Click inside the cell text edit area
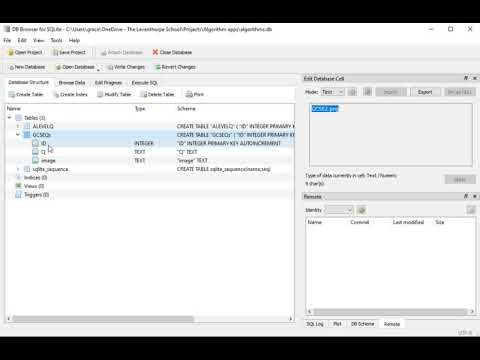This screenshot has width=480, height=360. [391, 135]
